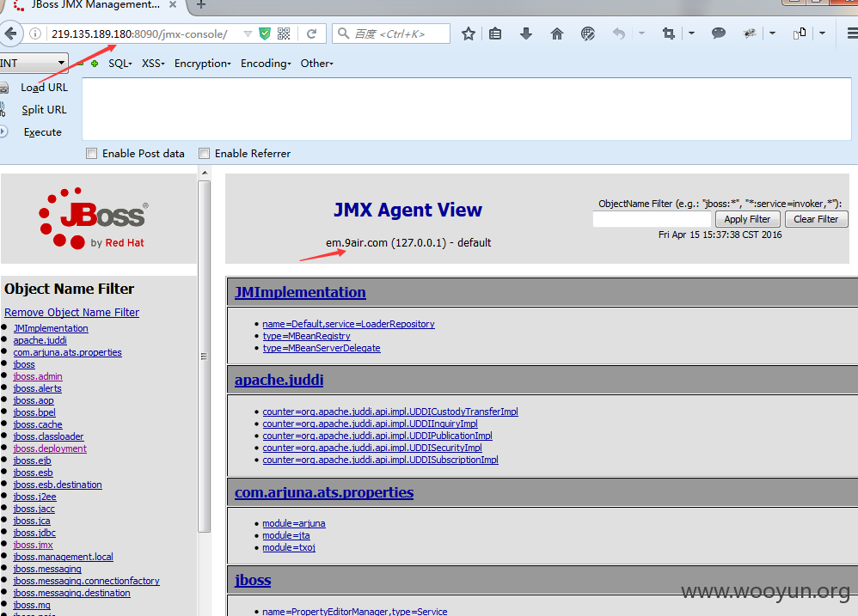
Task: Click the site info icon in address bar
Action: click(x=35, y=34)
